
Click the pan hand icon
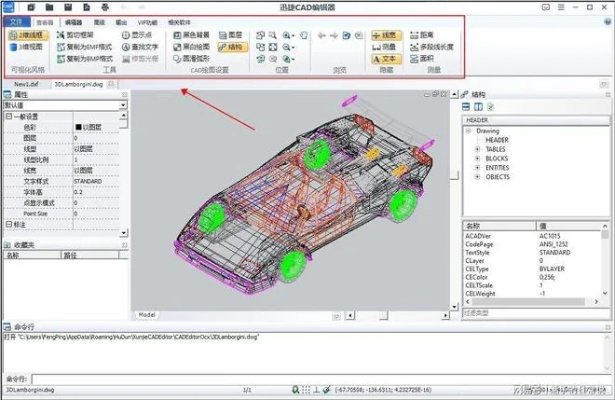point(304,35)
